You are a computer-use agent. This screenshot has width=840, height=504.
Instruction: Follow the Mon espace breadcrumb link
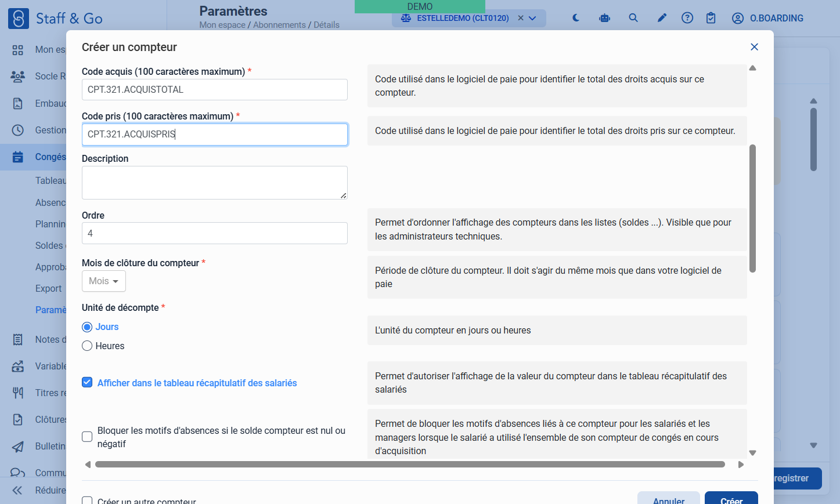(222, 25)
